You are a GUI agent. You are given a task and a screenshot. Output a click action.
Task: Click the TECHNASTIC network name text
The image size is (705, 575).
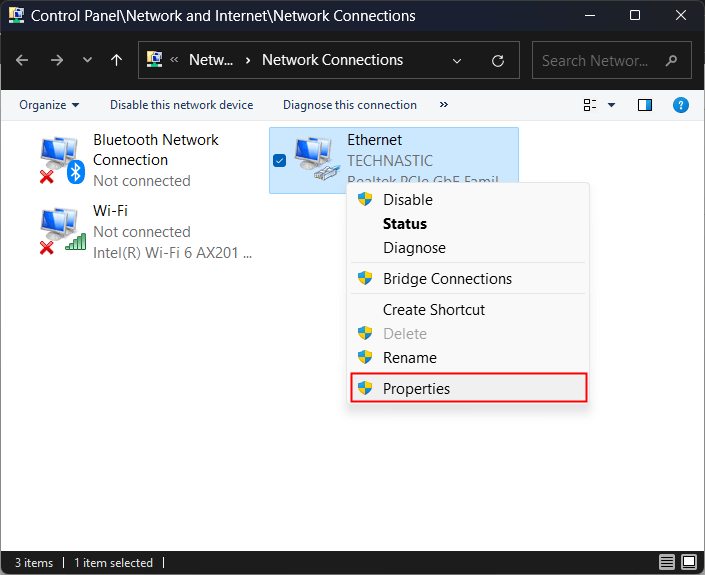pyautogui.click(x=390, y=160)
